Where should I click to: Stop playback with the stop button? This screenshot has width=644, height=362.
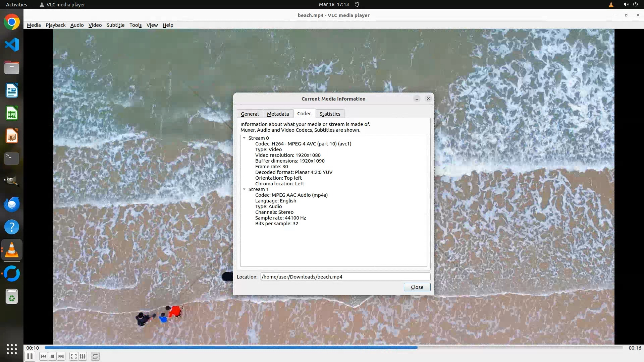pyautogui.click(x=52, y=356)
